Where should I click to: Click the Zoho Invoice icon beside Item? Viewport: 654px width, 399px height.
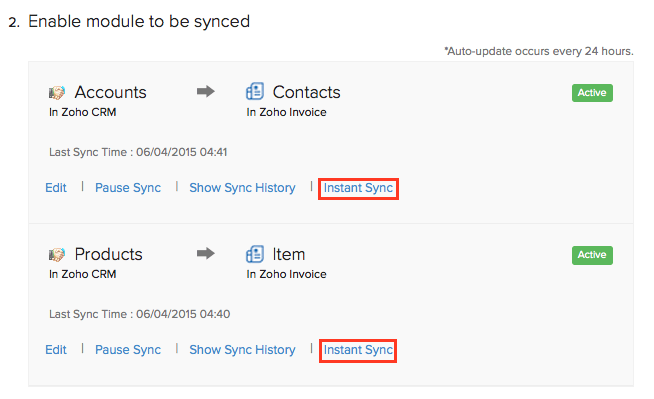(255, 253)
